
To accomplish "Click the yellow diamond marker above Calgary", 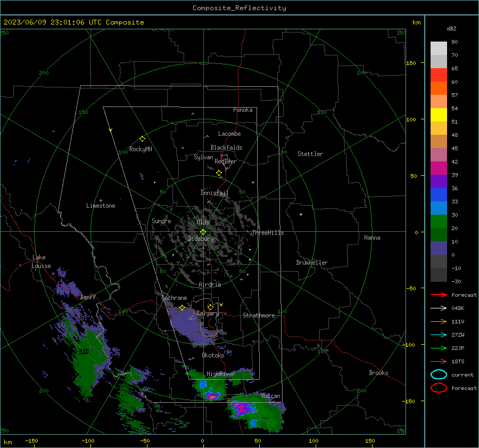I will 210,307.
